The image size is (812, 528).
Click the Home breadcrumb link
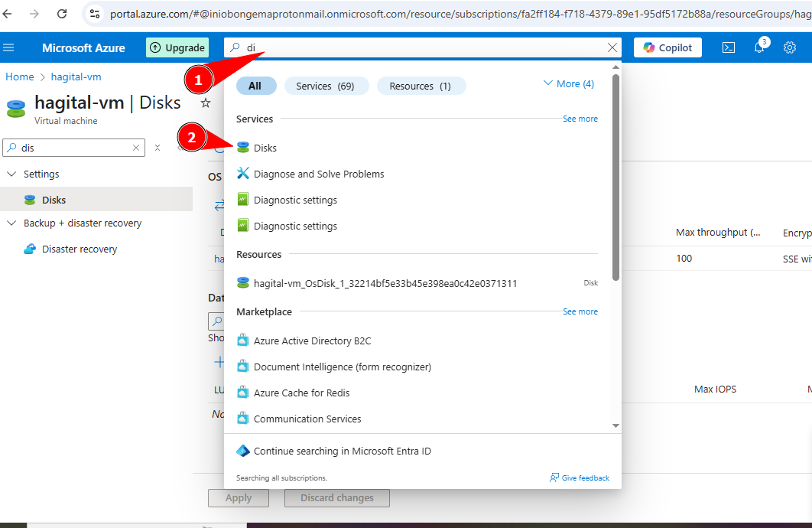point(20,77)
